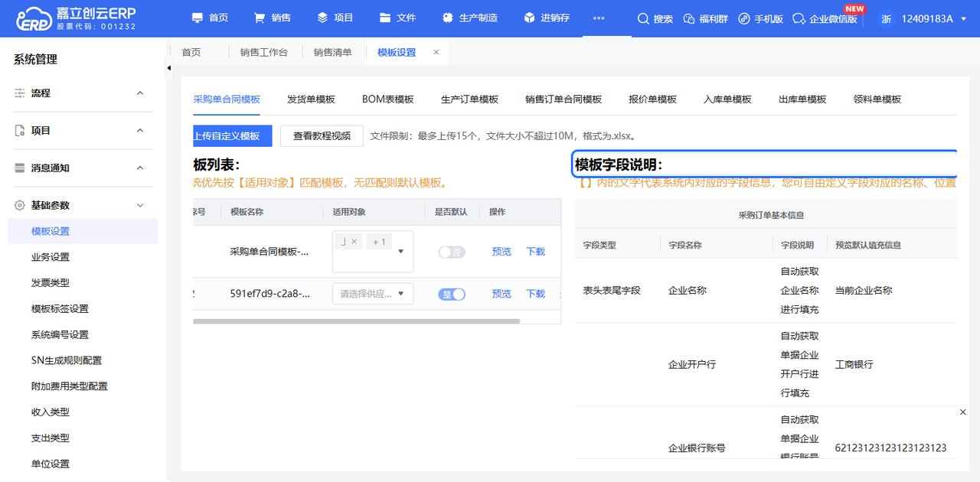The height and width of the screenshot is (482, 980).
Task: Show more navigation via ellipsis icon
Action: [599, 18]
